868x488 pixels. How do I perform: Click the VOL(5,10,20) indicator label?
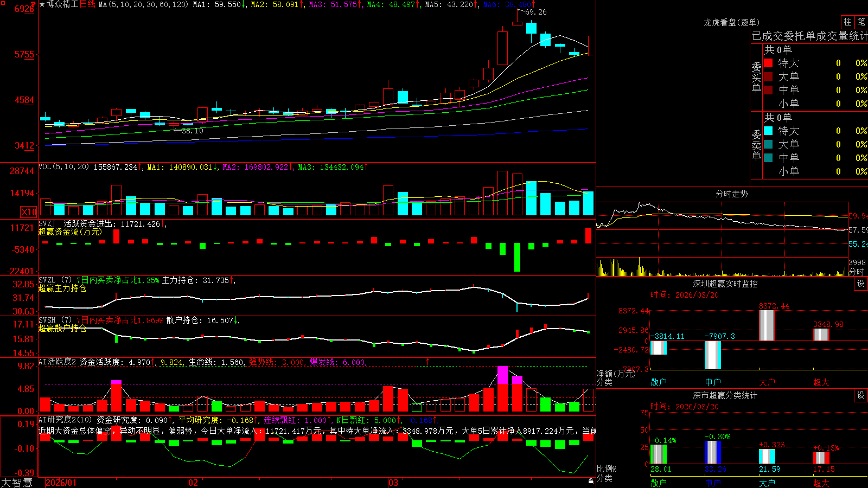point(63,167)
